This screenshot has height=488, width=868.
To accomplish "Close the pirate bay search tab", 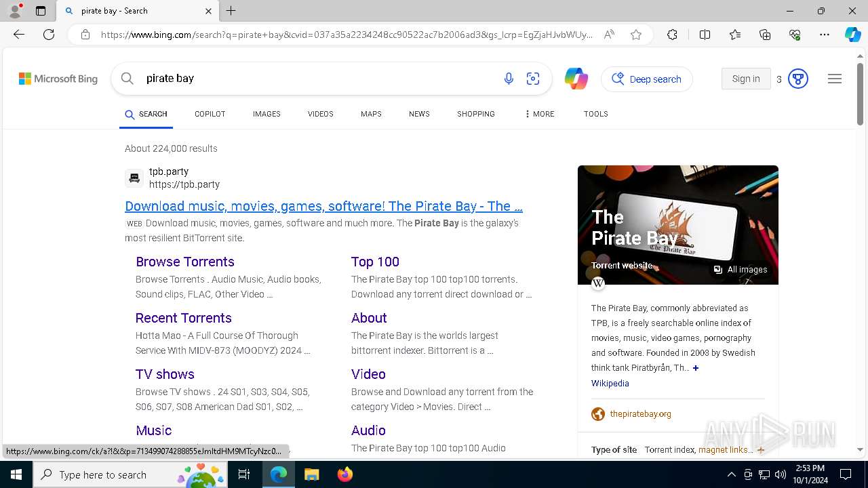I will (x=208, y=11).
